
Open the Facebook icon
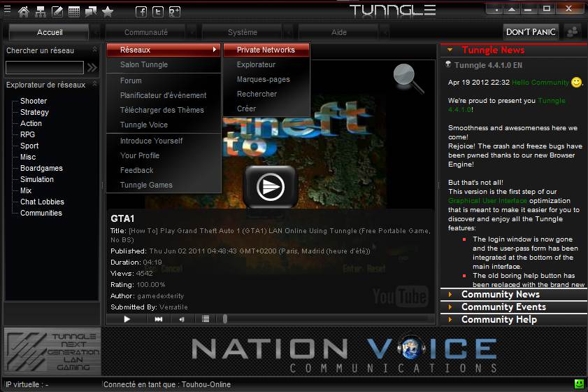pos(141,12)
